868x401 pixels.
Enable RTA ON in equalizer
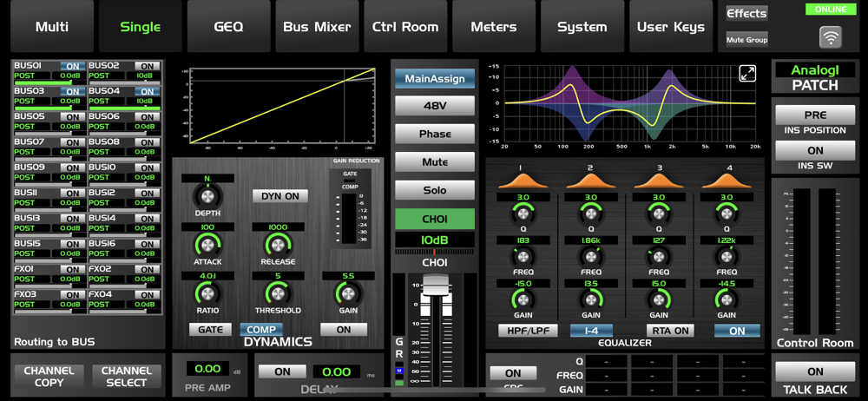(669, 331)
